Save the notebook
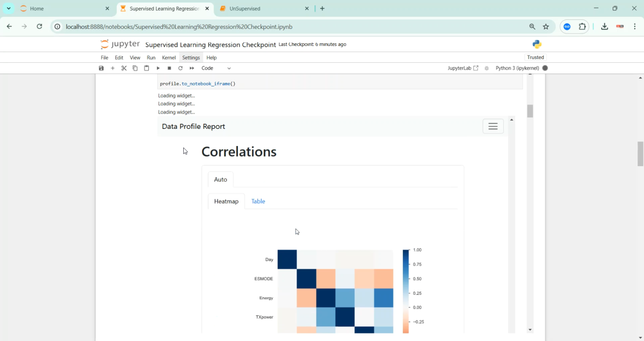Screen dimensions: 644x341 [101, 68]
